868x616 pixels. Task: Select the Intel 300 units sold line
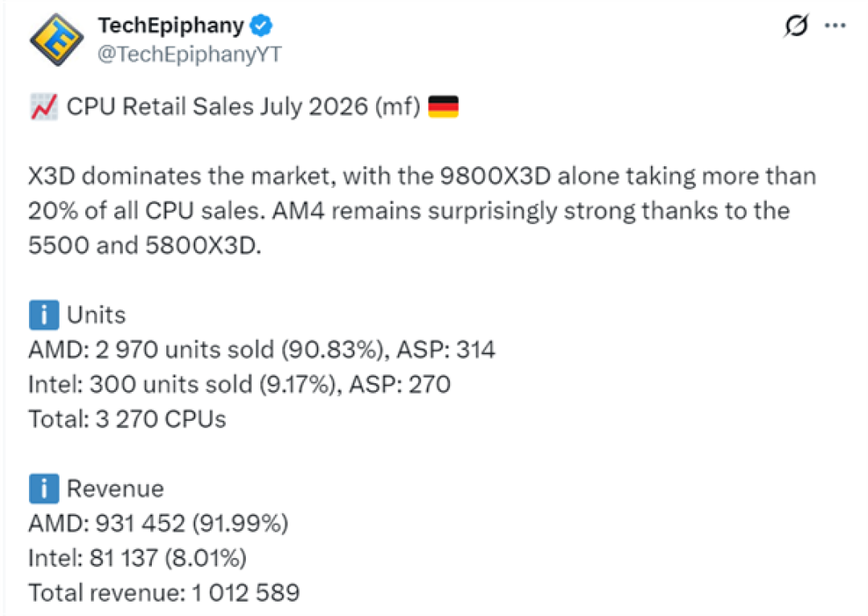240,385
